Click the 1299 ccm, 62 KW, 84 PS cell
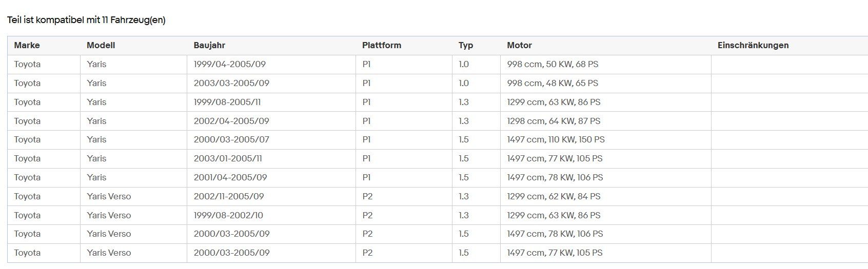This screenshot has height=269, width=868. point(554,196)
